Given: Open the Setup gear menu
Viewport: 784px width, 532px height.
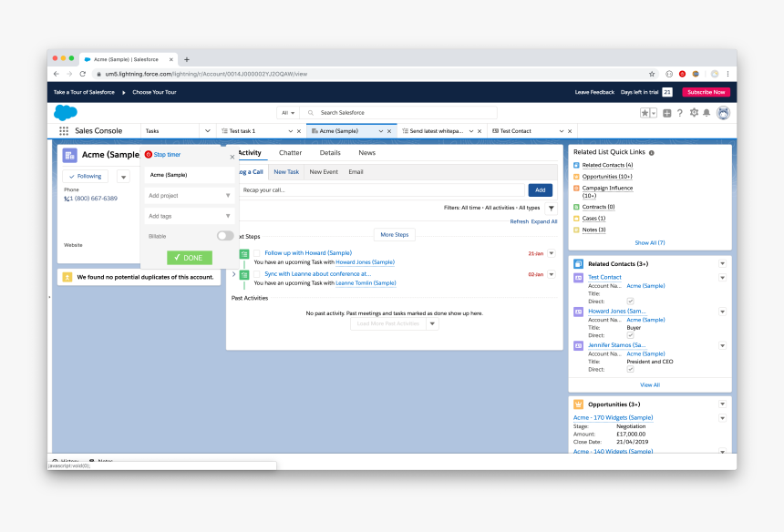Looking at the screenshot, I should 694,113.
